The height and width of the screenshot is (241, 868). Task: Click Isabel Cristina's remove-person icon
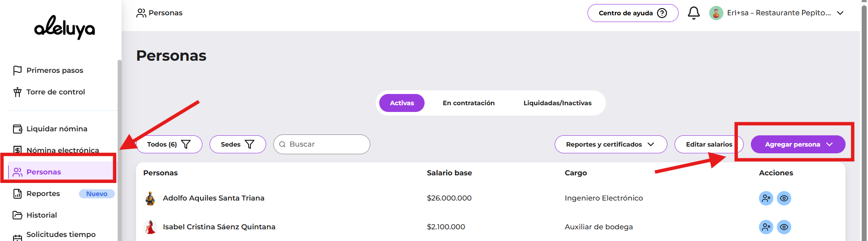[766, 227]
